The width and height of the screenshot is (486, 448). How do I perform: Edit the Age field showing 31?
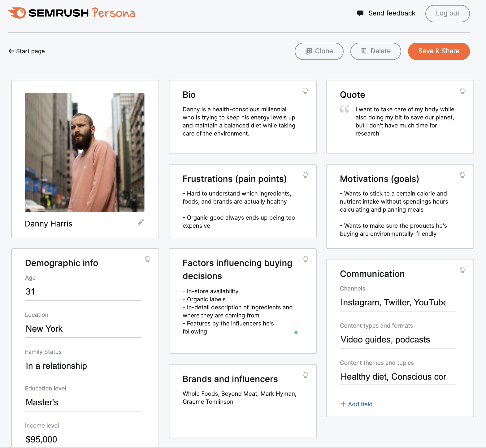[x=83, y=291]
